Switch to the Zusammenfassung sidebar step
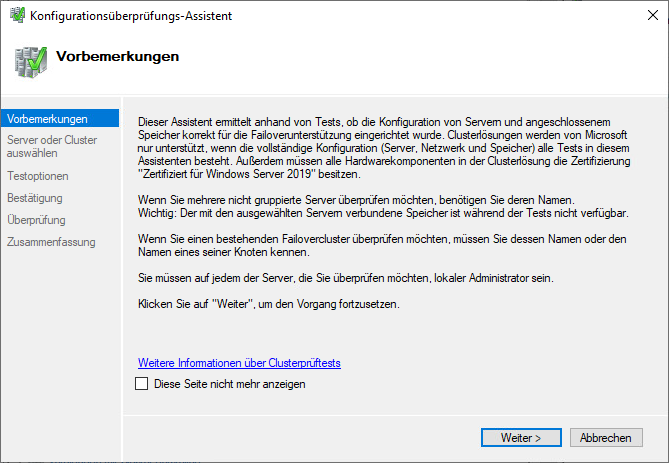The height and width of the screenshot is (463, 669). pyautogui.click(x=51, y=242)
